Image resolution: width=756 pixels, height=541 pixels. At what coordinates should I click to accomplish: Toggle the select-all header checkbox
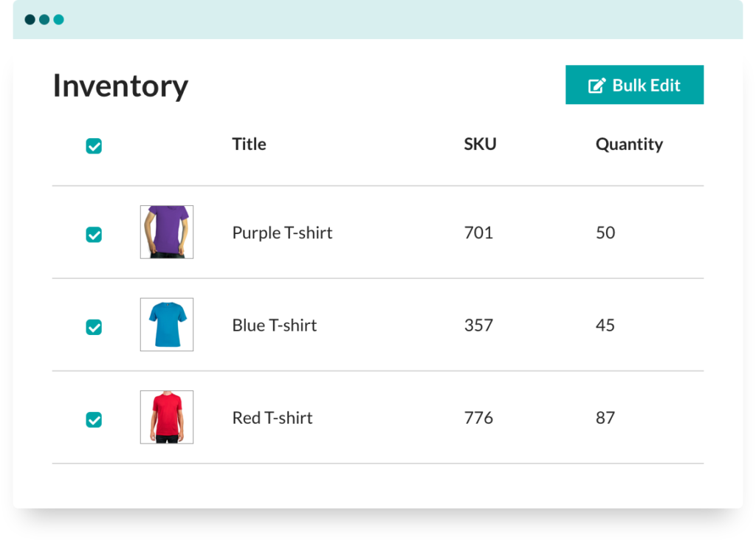click(94, 146)
